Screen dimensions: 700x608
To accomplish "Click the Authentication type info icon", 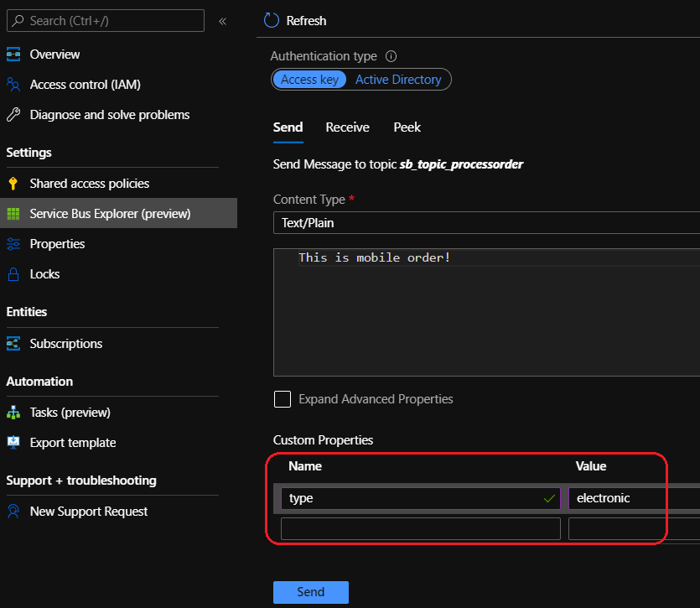I will (391, 57).
